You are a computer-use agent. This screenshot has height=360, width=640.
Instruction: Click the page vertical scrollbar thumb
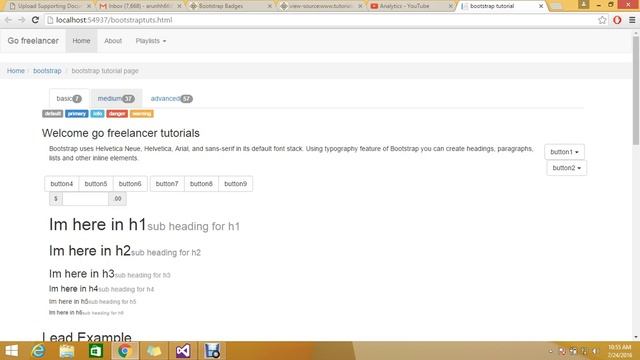636,90
